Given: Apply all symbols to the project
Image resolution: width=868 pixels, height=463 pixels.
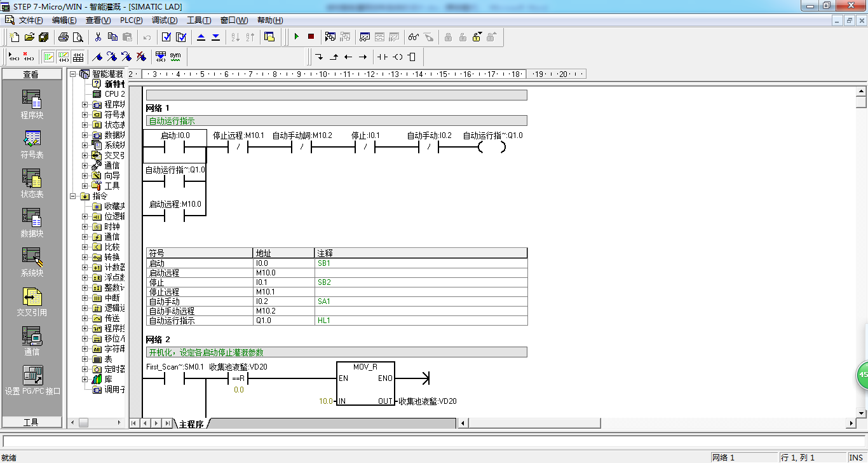Looking at the screenshot, I should (160, 57).
